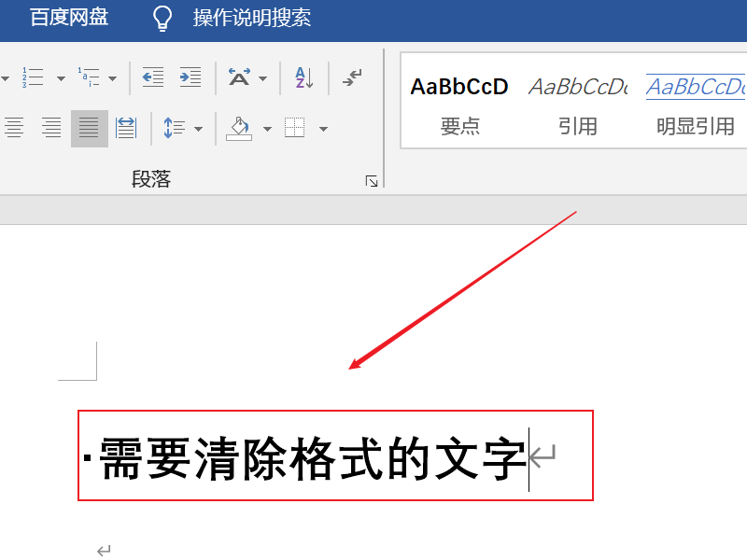Screen dimensions: 747x560
Task: Toggle center text alignment
Action: 50,128
